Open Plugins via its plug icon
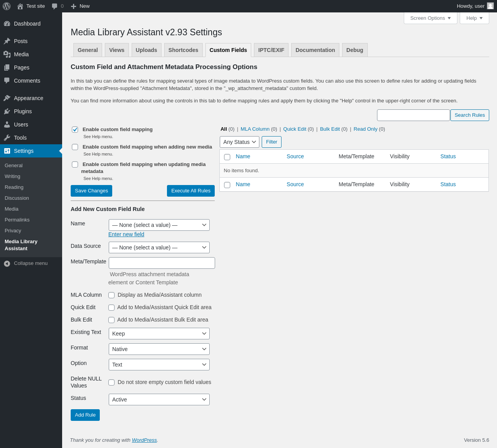The height and width of the screenshot is (448, 497). coord(7,111)
